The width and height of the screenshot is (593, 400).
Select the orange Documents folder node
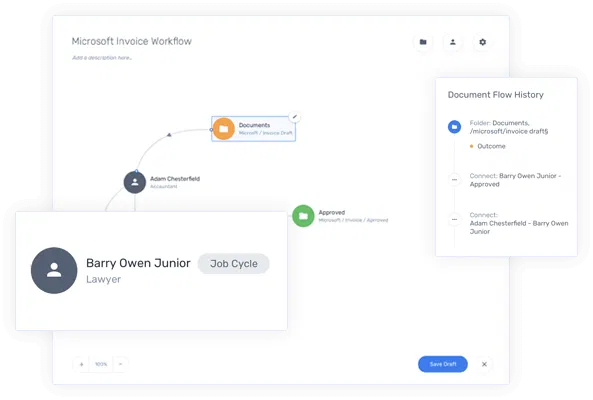point(224,129)
